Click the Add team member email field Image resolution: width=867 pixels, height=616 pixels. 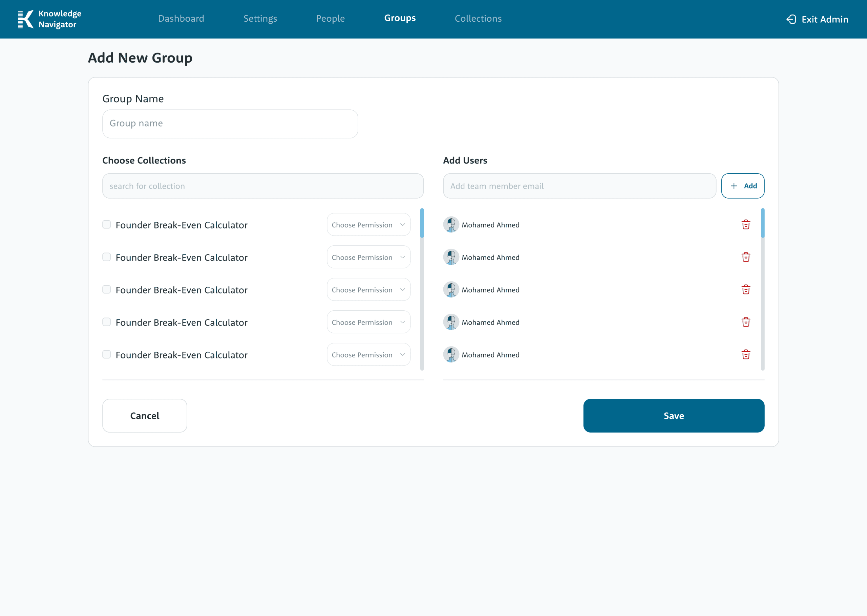tap(579, 186)
